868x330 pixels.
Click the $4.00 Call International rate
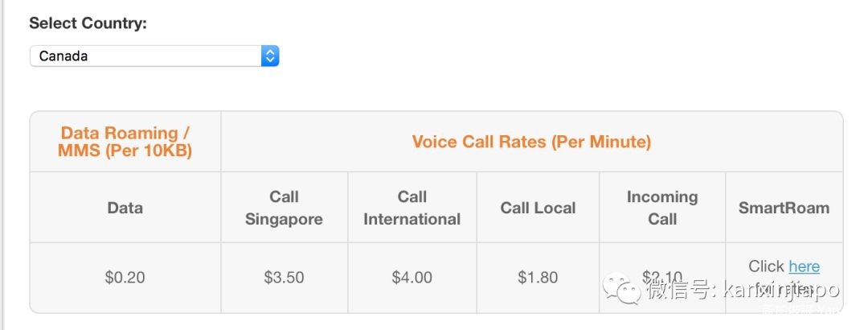point(411,278)
